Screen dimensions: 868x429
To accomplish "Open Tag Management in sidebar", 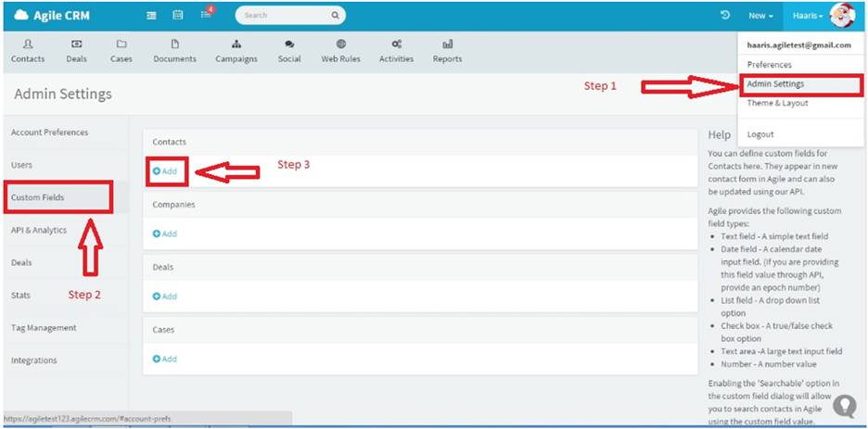I will point(44,328).
